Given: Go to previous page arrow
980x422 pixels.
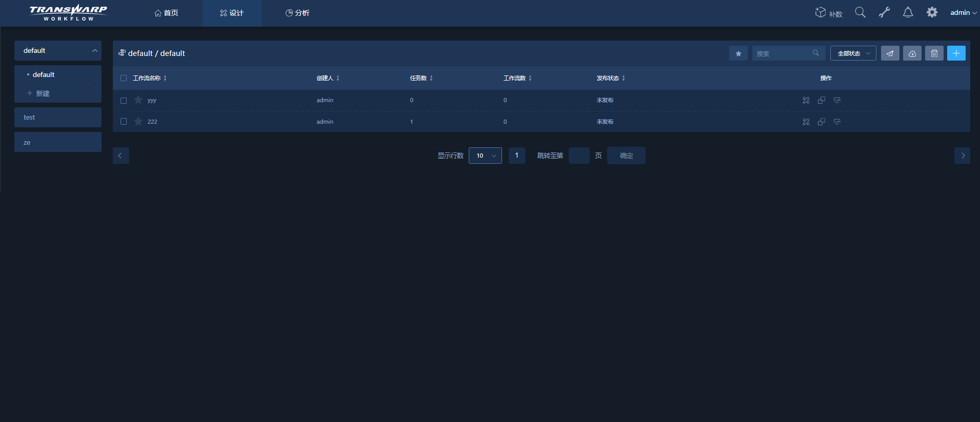Looking at the screenshot, I should coord(121,156).
